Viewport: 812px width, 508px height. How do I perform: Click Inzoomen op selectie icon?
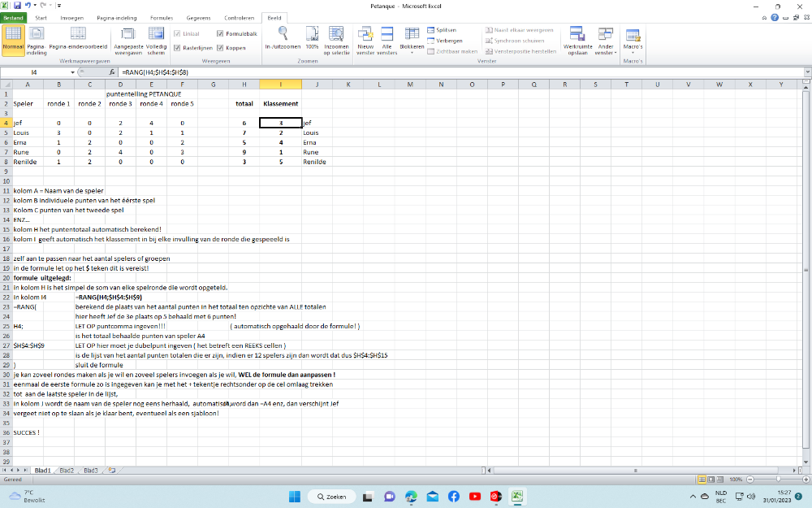336,34
